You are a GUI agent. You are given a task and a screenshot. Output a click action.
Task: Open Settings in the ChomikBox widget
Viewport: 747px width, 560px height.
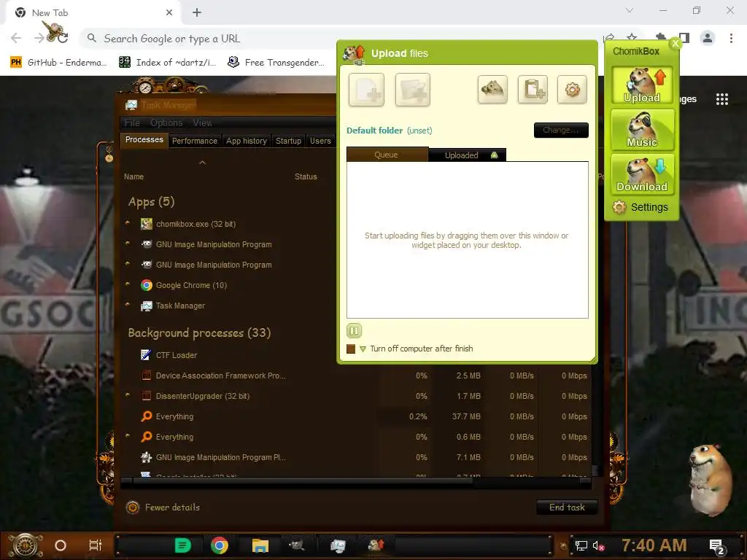(x=642, y=207)
